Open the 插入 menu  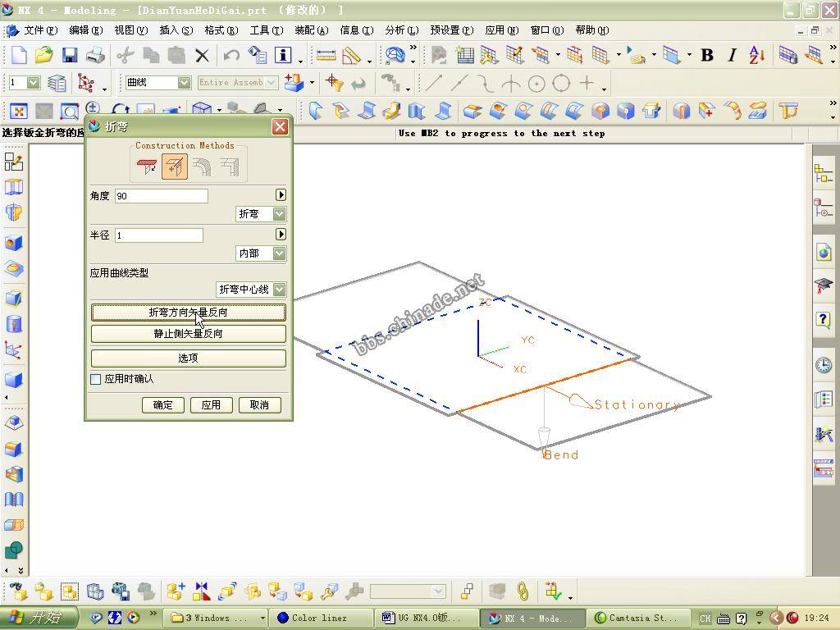[176, 30]
